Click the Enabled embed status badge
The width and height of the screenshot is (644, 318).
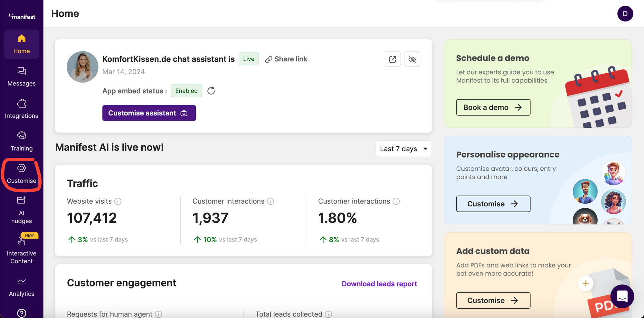click(x=186, y=91)
